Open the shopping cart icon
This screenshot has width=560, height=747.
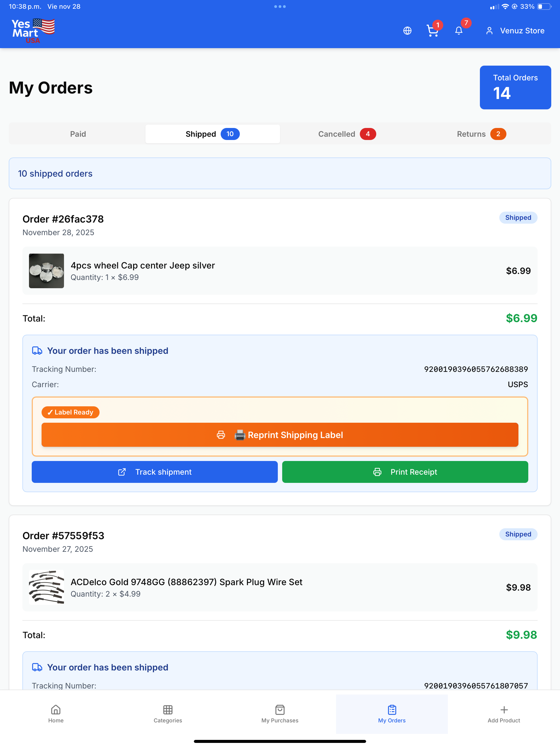pyautogui.click(x=432, y=31)
